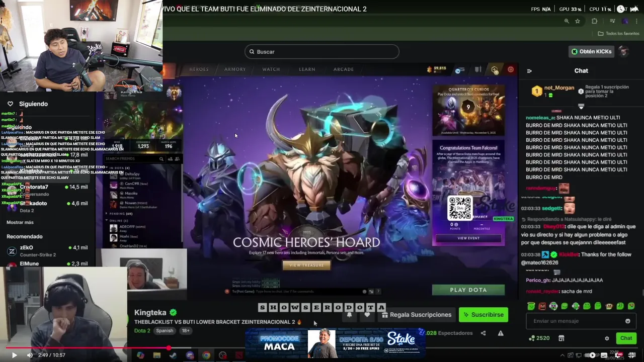Open the Watch tab in Dota 2
The image size is (644, 362).
(271, 69)
